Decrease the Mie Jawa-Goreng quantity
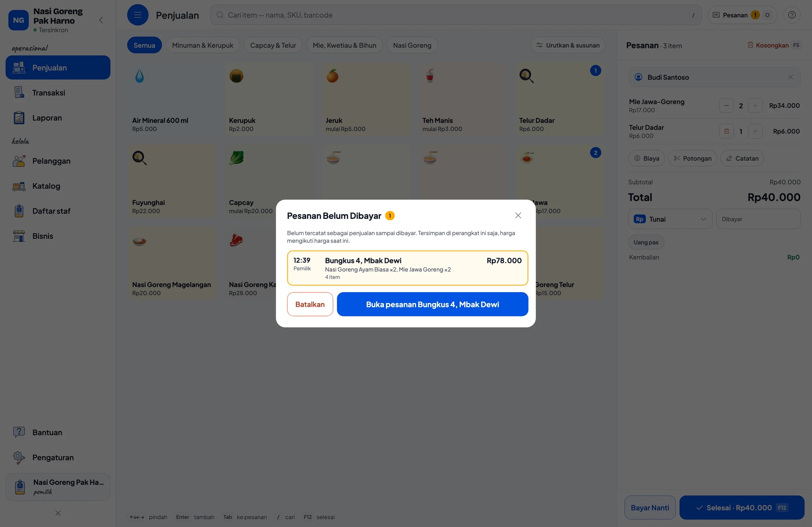 click(726, 105)
